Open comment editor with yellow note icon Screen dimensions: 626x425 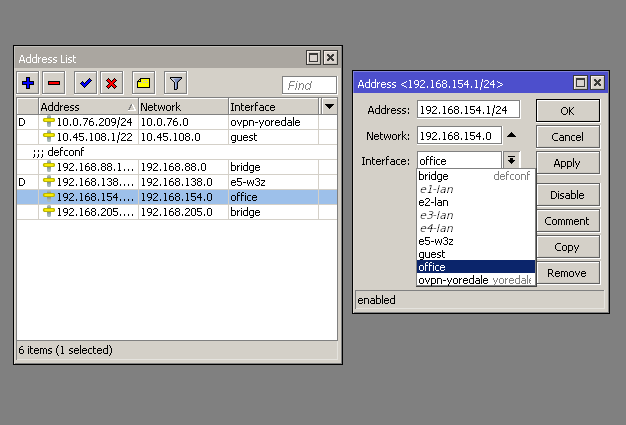click(143, 83)
